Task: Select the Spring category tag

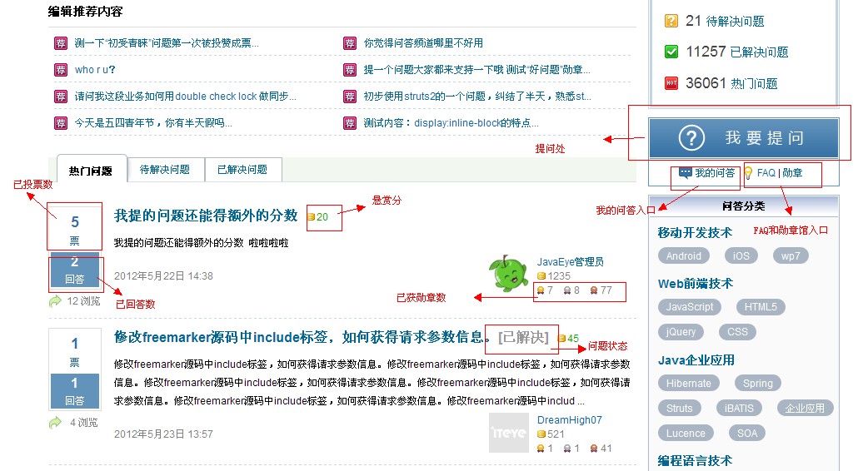Action: (x=758, y=383)
